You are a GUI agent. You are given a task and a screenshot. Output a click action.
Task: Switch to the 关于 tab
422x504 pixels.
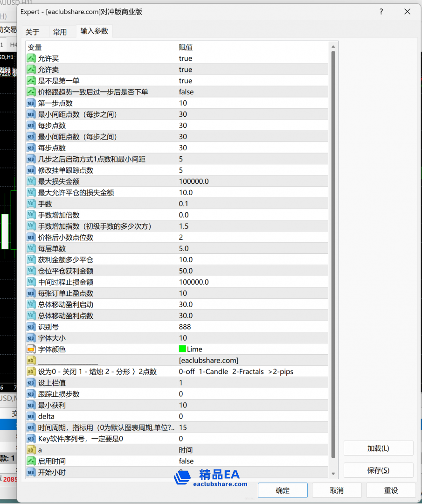pyautogui.click(x=33, y=32)
